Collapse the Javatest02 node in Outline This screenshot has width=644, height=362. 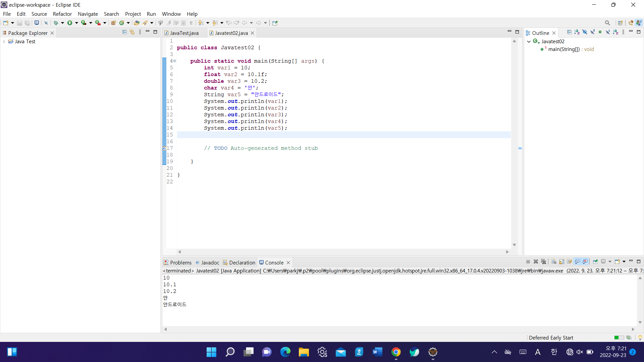coord(529,42)
